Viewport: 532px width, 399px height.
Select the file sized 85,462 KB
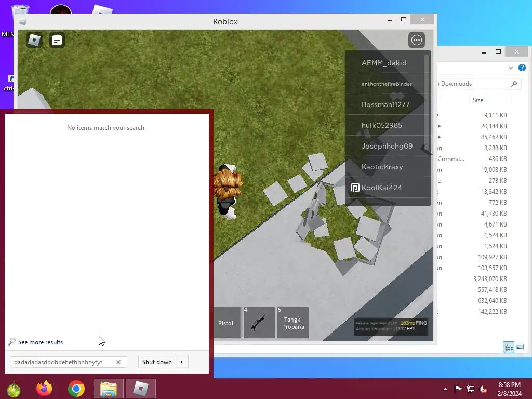[494, 137]
